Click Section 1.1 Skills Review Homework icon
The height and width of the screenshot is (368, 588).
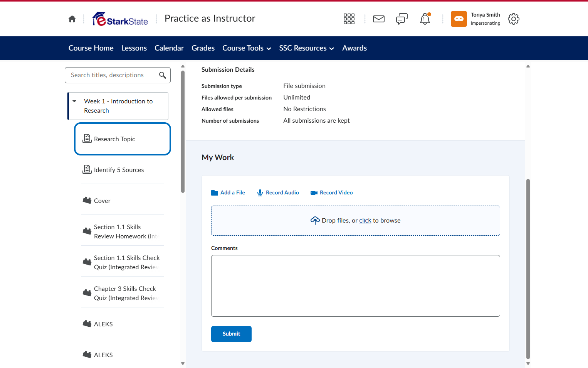tap(87, 231)
